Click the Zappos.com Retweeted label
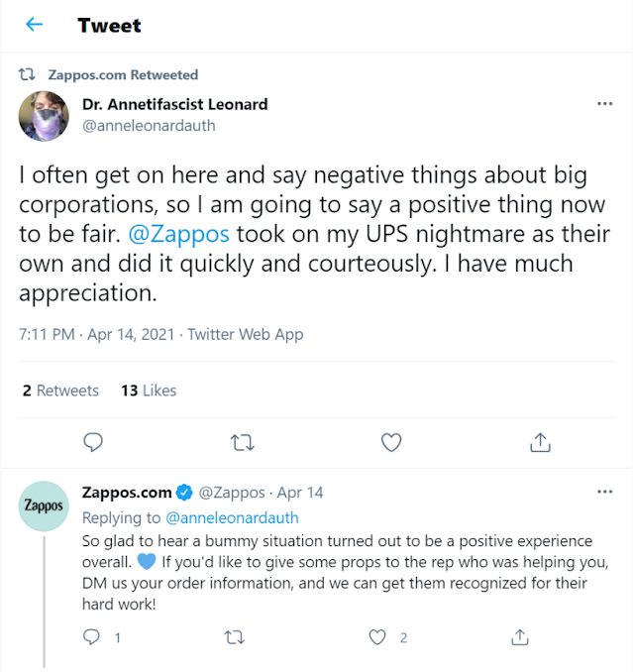Image resolution: width=633 pixels, height=672 pixels. coord(123,74)
